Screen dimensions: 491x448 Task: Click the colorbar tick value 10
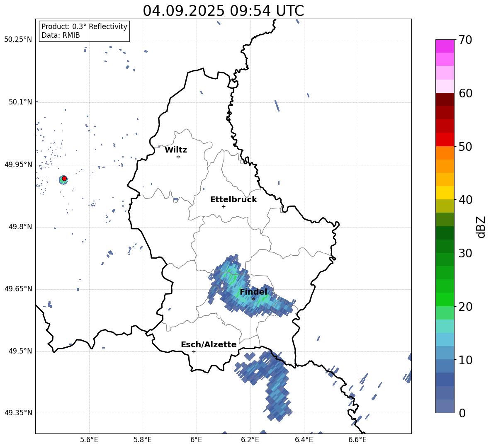click(x=465, y=360)
